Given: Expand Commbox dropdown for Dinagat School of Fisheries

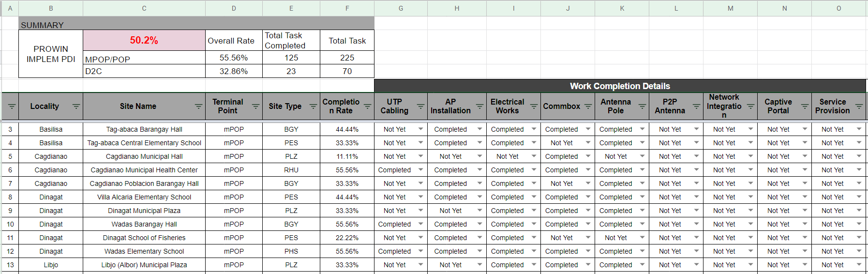Looking at the screenshot, I should pos(588,238).
